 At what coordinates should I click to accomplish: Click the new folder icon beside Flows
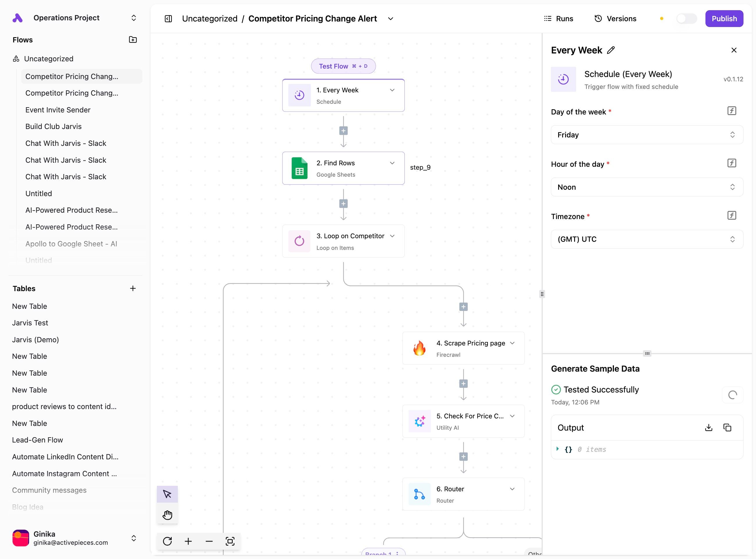tap(133, 40)
